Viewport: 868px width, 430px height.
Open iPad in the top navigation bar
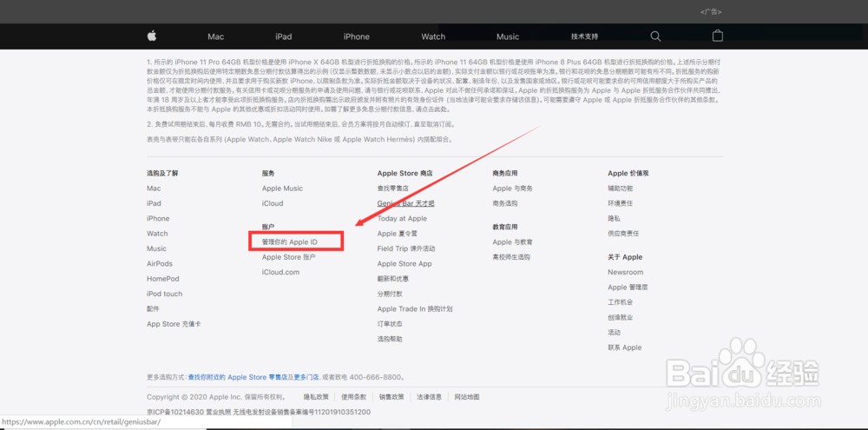[x=284, y=36]
